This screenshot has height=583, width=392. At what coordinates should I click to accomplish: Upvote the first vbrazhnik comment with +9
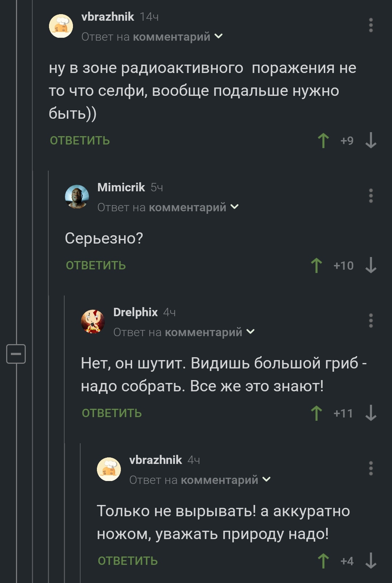(323, 140)
